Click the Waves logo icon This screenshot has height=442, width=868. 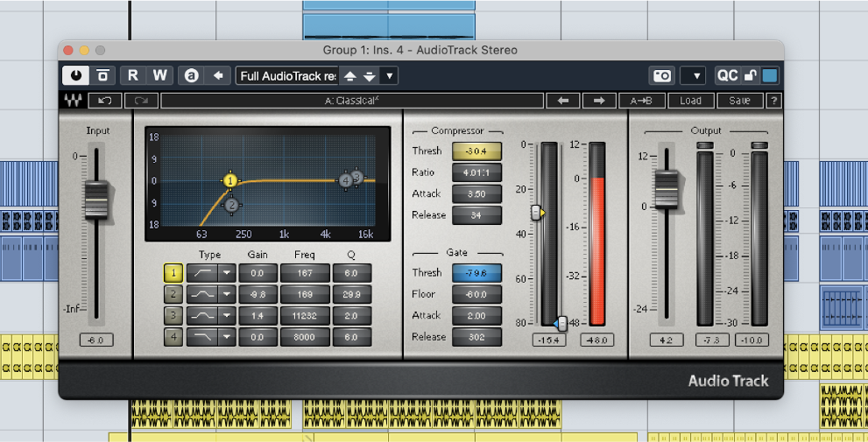72,101
